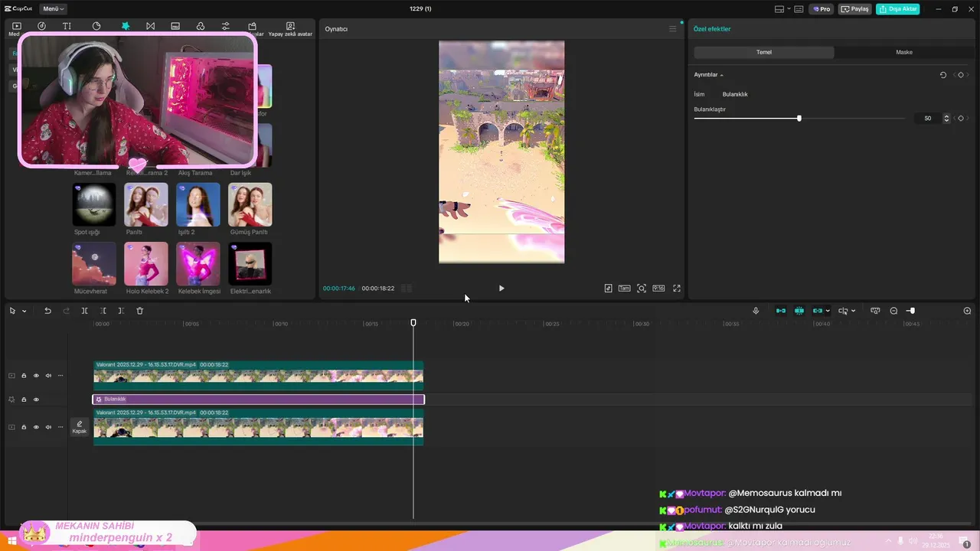This screenshot has width=980, height=551.
Task: Click the delete-right trim tool
Action: tap(121, 311)
